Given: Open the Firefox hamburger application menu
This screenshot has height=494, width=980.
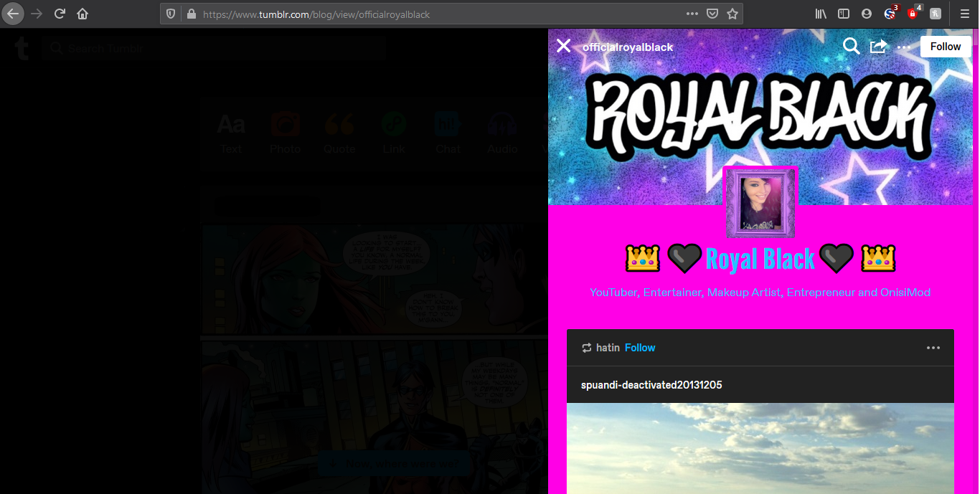Looking at the screenshot, I should [964, 14].
